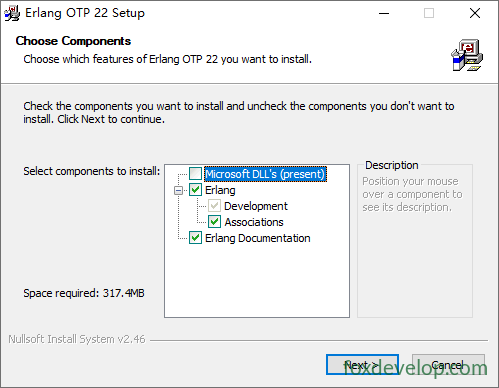Select the Associations sub-item
Screen dimensions: 499x388
254,222
